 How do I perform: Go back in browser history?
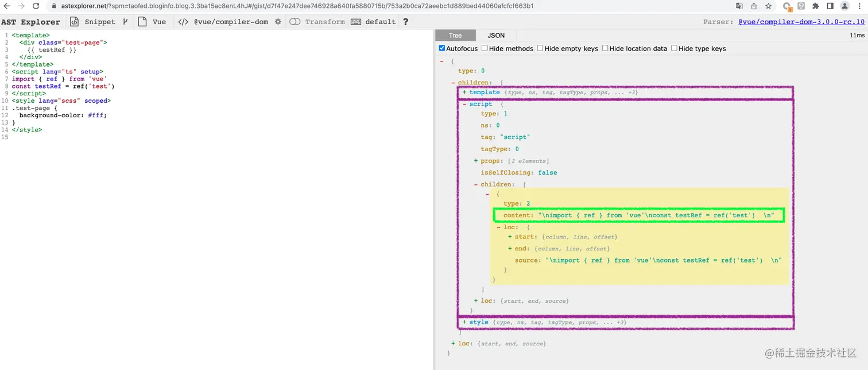[6, 6]
